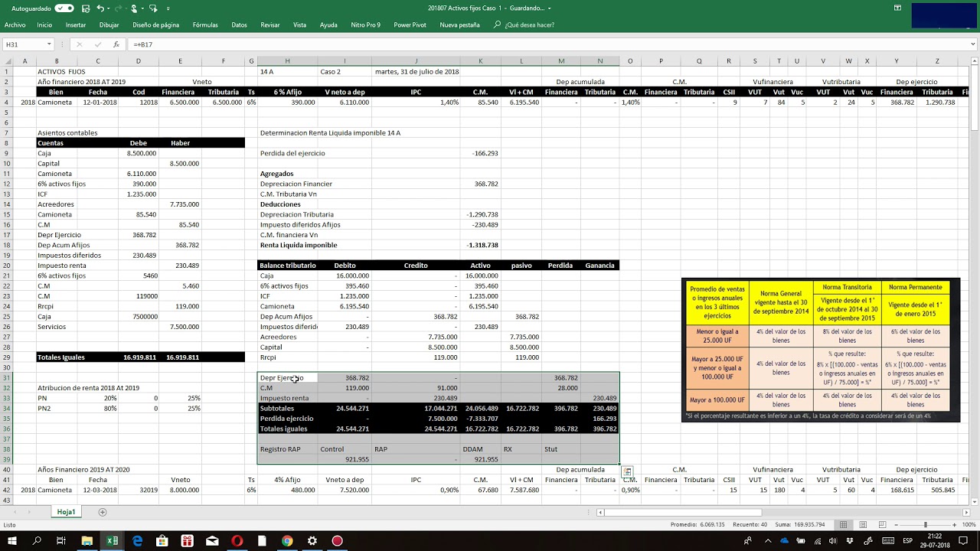Click the zoom slider handle
980x551 pixels.
click(926, 524)
